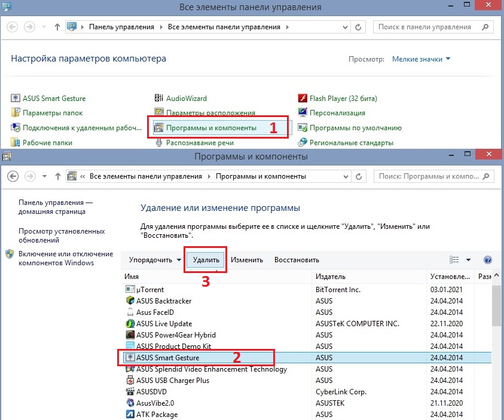
Task: Expand arrow after Все элементы панели управления in upper window
Action: (x=288, y=27)
